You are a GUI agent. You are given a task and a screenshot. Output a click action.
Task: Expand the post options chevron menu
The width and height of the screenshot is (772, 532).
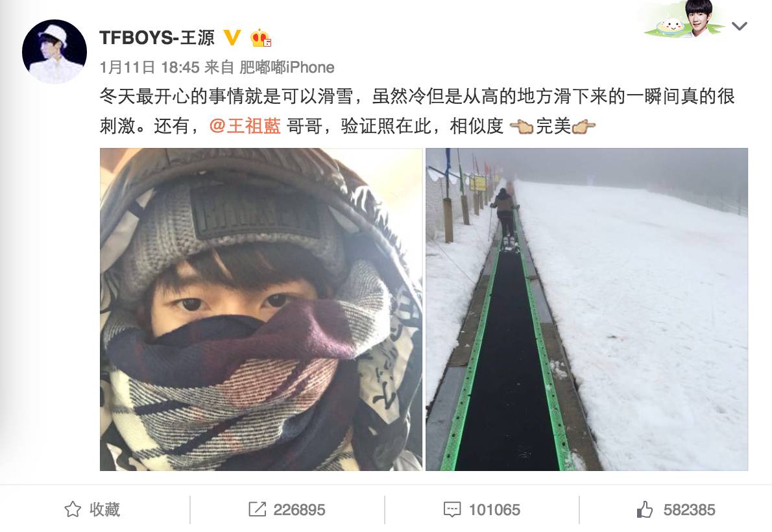tap(739, 25)
